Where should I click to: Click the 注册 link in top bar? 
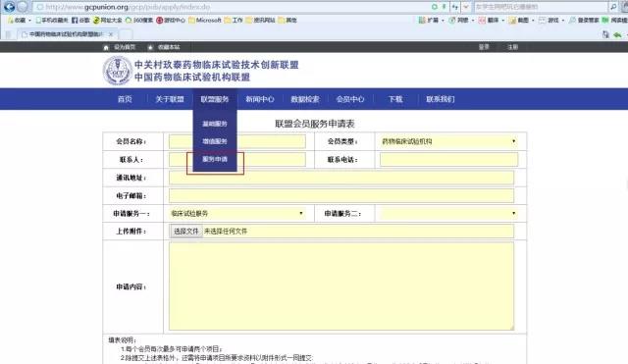pos(512,47)
